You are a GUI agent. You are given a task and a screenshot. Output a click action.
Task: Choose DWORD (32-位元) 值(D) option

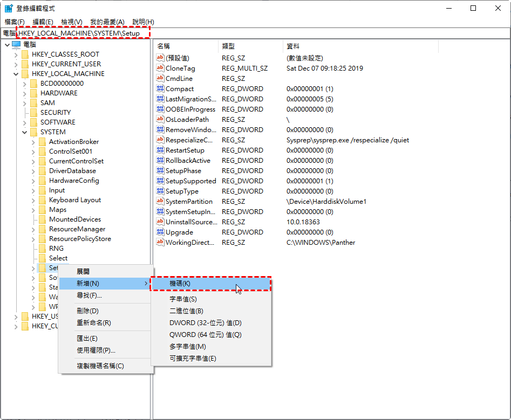point(211,322)
